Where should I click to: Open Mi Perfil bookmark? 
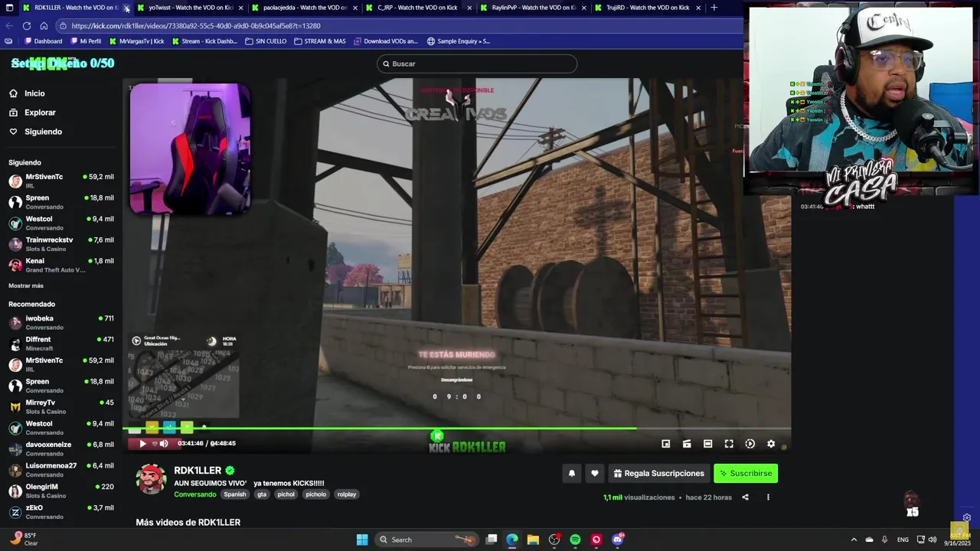pos(86,41)
